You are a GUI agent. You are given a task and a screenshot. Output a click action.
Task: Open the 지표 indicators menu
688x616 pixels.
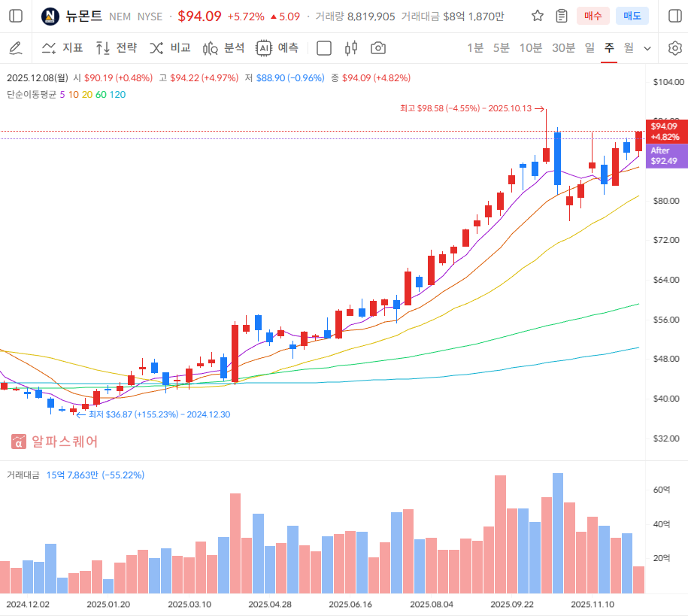[62, 48]
